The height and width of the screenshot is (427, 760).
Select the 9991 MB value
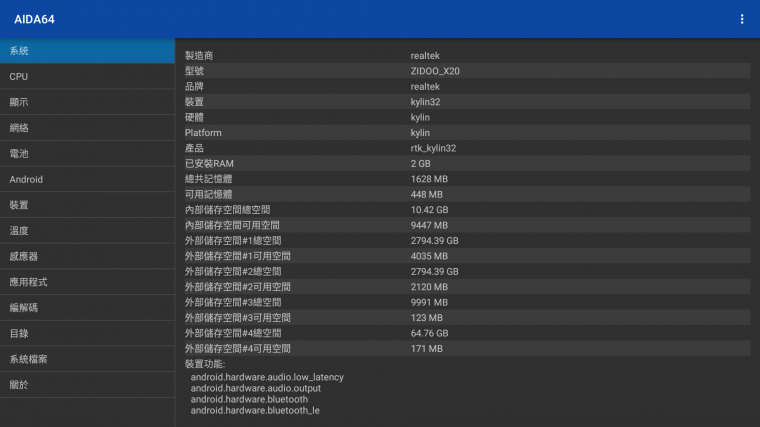(429, 302)
